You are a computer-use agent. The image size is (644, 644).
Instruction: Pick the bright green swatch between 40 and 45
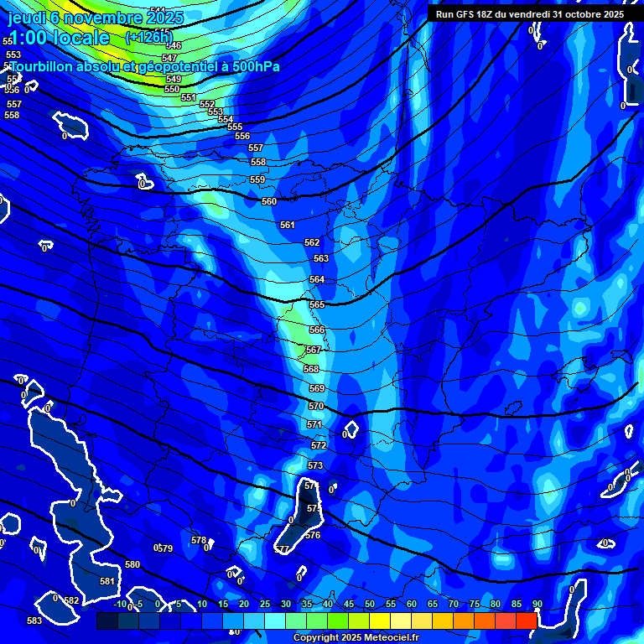click(338, 621)
